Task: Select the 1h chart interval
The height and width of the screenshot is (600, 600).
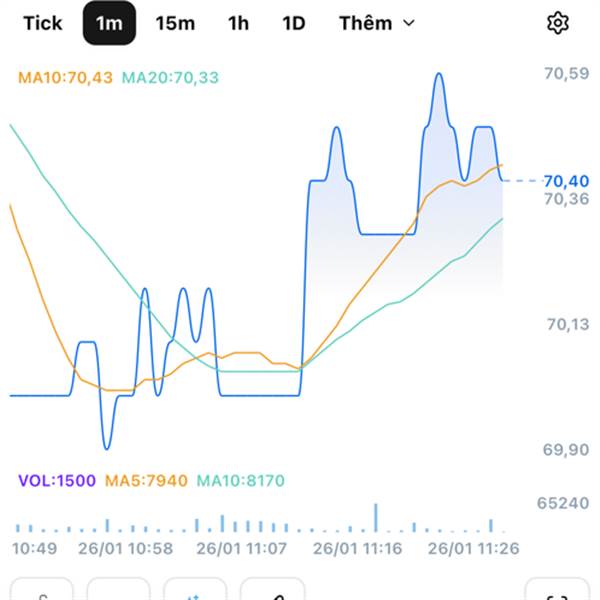Action: 238,23
